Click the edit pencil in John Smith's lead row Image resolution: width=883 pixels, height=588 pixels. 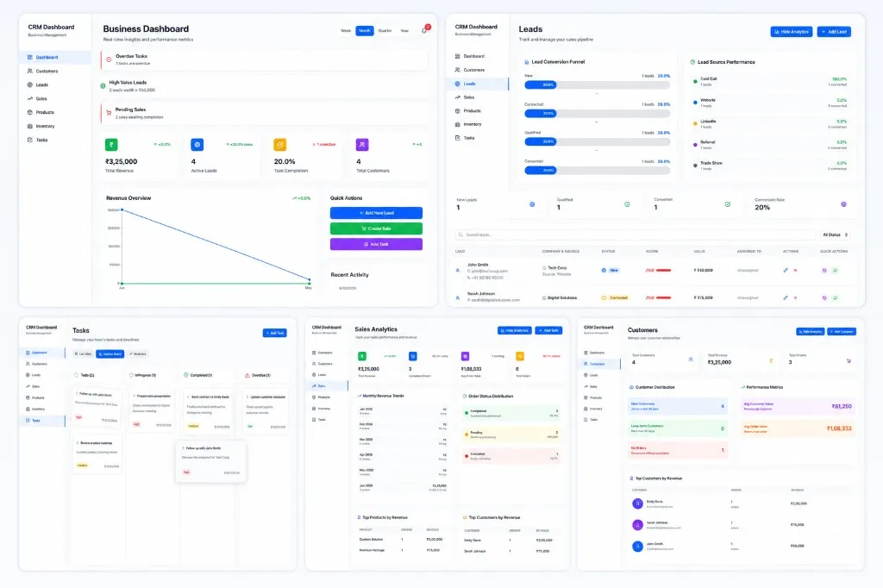[786, 271]
